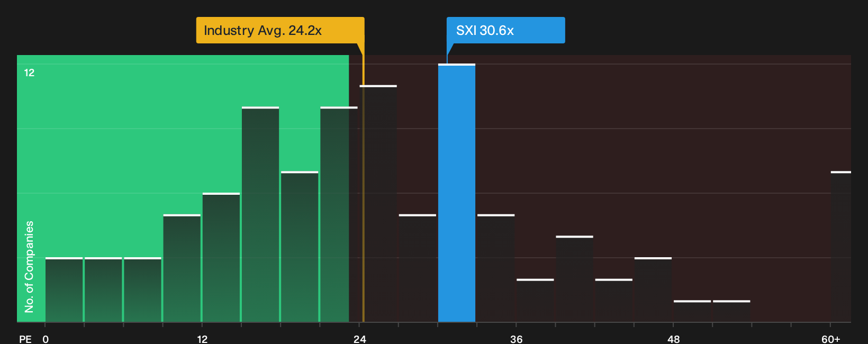Select the first green bar starting at PE 0
The height and width of the screenshot is (344, 868).
[64, 289]
